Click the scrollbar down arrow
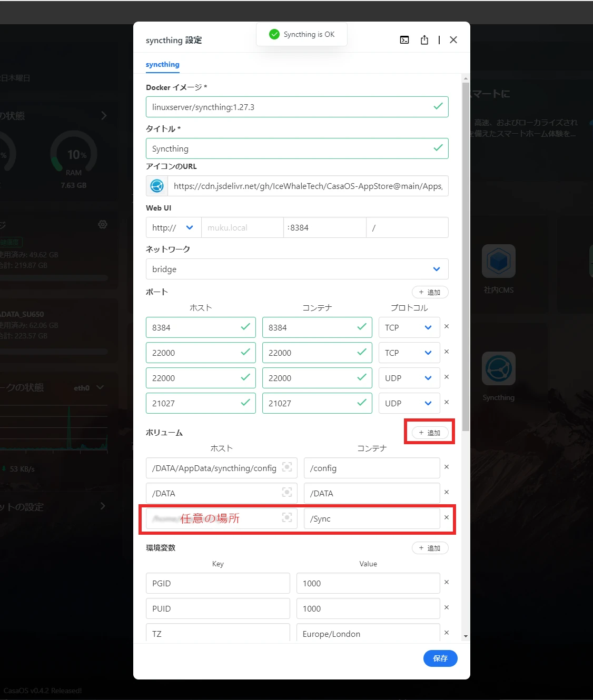The height and width of the screenshot is (700, 593). 466,636
